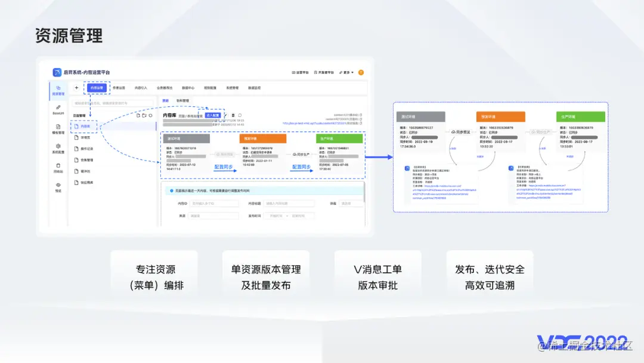Click the trash delete icon beside 内容库 title
Image resolution: width=644 pixels, height=363 pixels.
[x=233, y=115]
